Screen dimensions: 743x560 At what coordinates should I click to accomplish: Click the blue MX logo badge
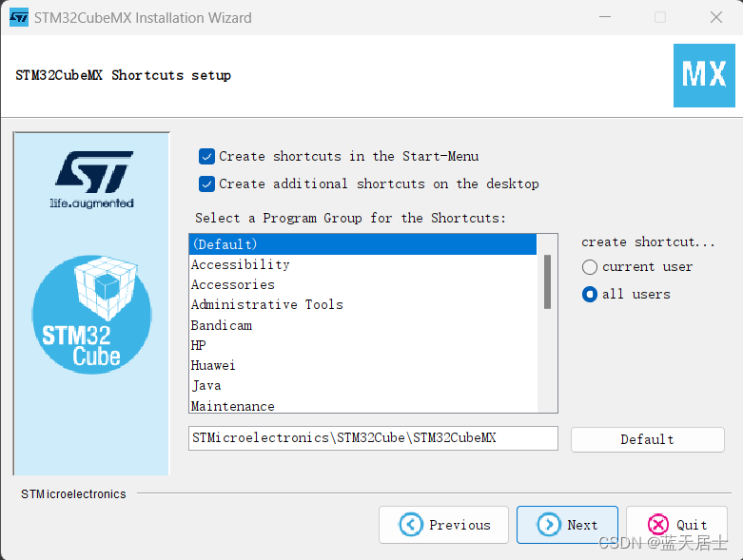click(704, 76)
